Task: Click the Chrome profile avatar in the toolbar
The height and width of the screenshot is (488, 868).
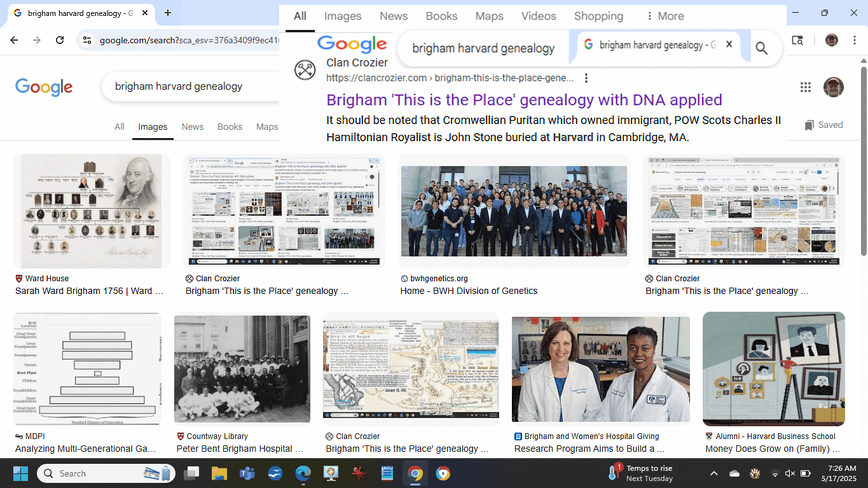Action: 832,40
